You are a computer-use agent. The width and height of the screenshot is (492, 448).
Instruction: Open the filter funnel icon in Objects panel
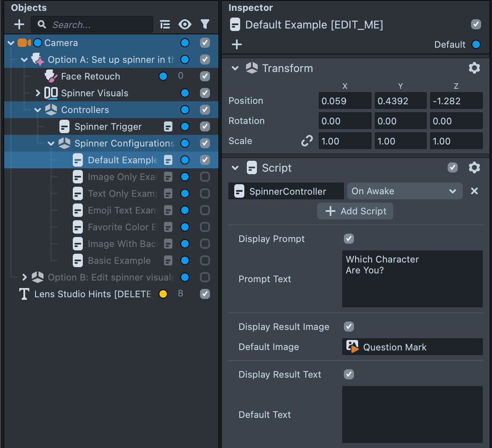click(205, 24)
